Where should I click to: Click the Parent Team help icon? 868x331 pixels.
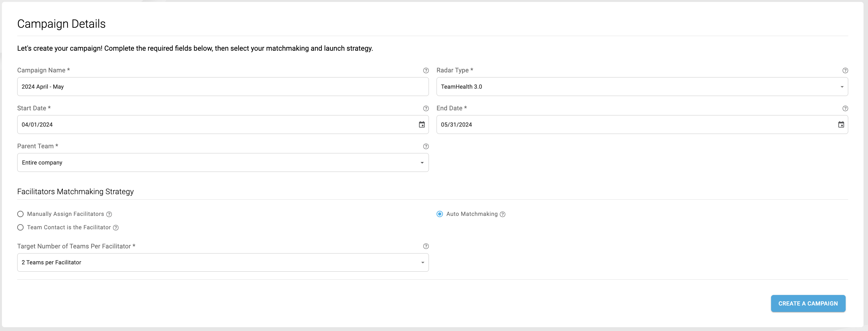(426, 146)
